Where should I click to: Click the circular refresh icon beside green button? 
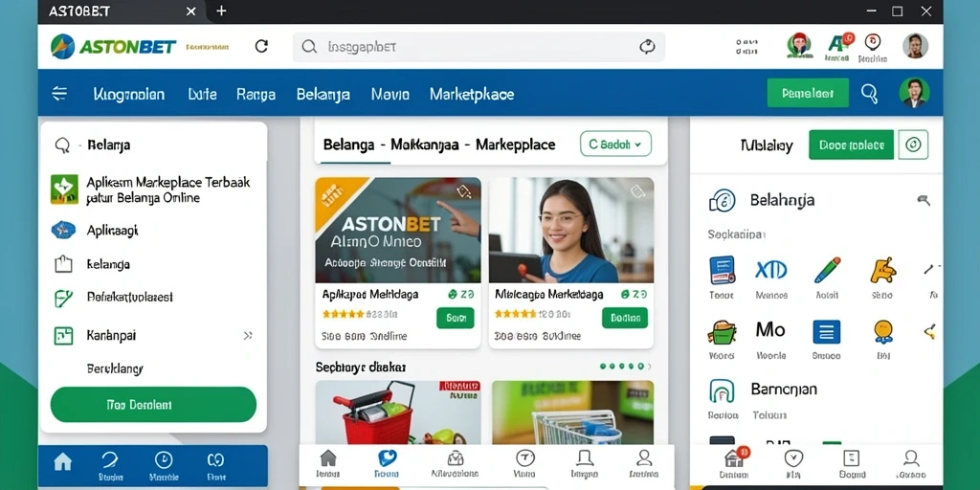click(x=913, y=145)
